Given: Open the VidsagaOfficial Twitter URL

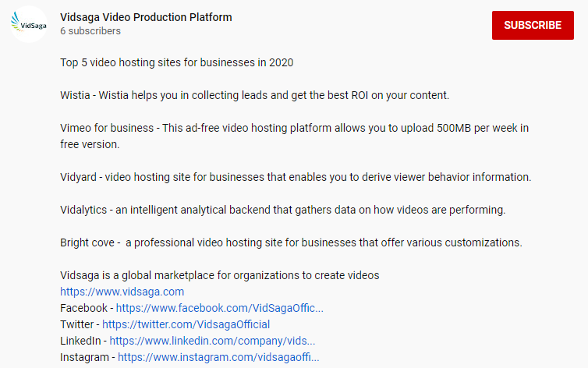Looking at the screenshot, I should pyautogui.click(x=186, y=324).
